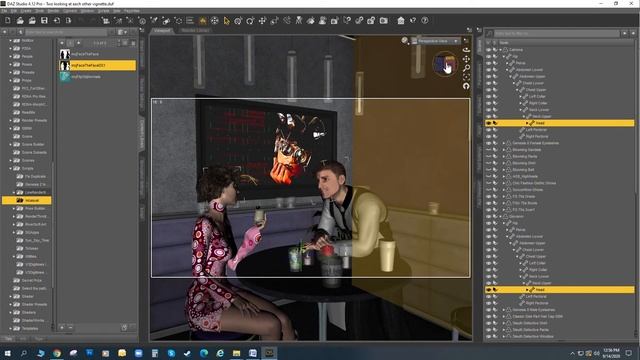The height and width of the screenshot is (360, 640).
Task: Open the Window menu
Action: point(87,11)
